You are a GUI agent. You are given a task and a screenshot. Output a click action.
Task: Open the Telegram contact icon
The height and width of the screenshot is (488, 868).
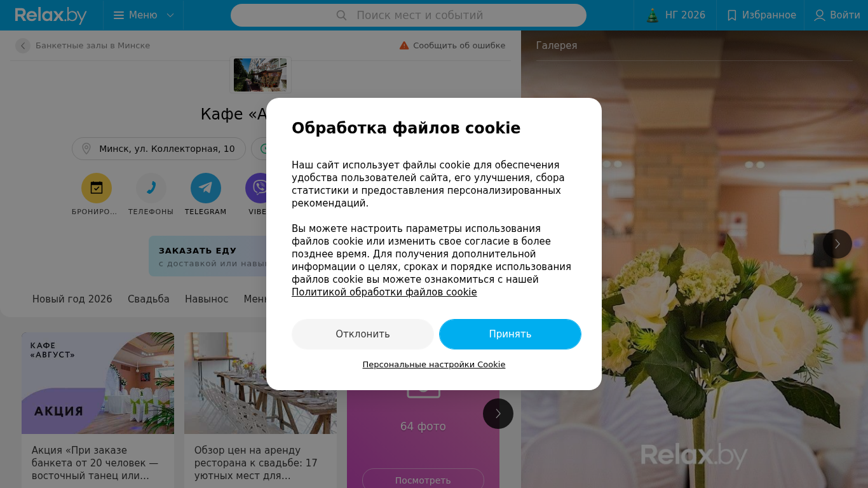[206, 188]
